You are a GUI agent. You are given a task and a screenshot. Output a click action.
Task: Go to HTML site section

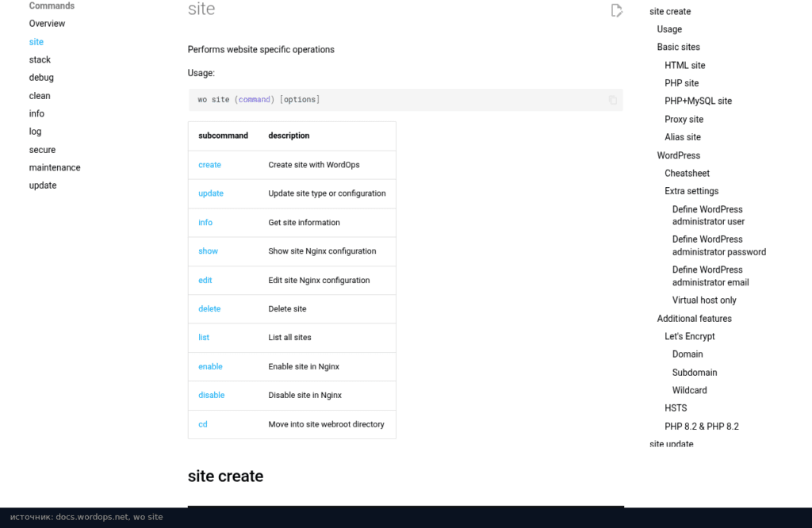pos(685,65)
